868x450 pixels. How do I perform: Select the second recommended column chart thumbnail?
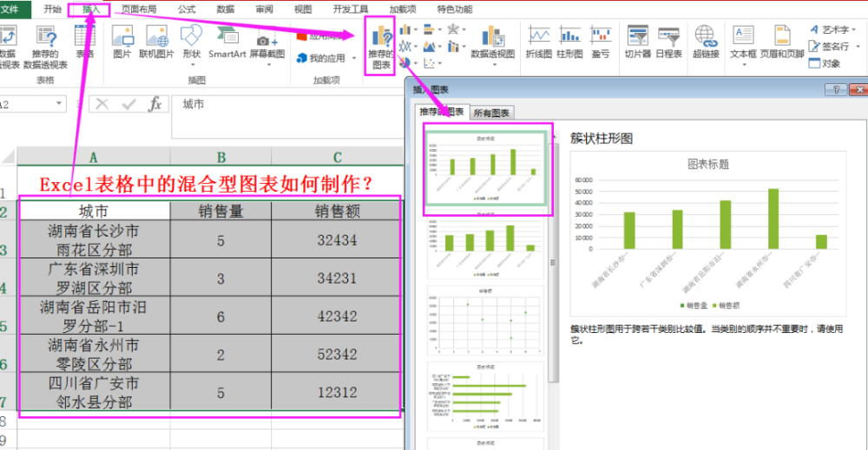click(x=487, y=246)
